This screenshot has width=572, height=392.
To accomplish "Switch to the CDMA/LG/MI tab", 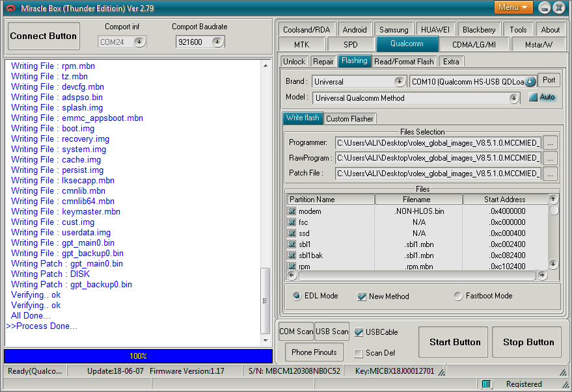I will 474,44.
